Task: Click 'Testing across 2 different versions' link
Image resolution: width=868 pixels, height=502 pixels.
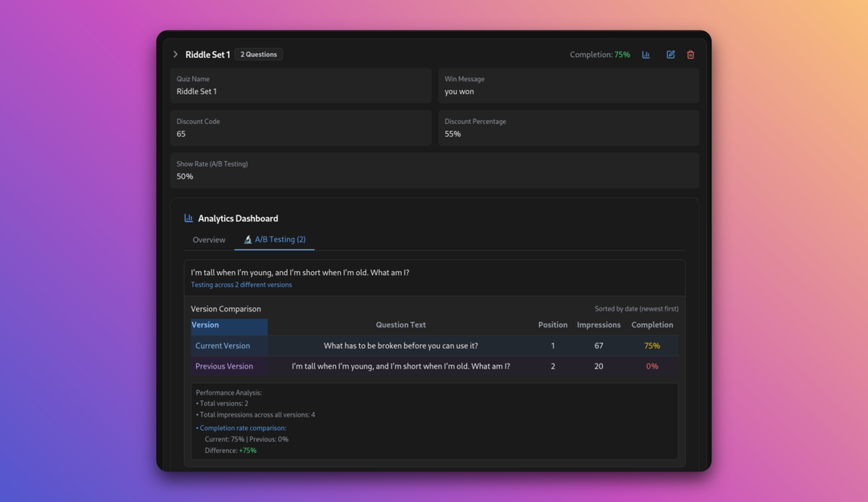Action: pos(241,285)
